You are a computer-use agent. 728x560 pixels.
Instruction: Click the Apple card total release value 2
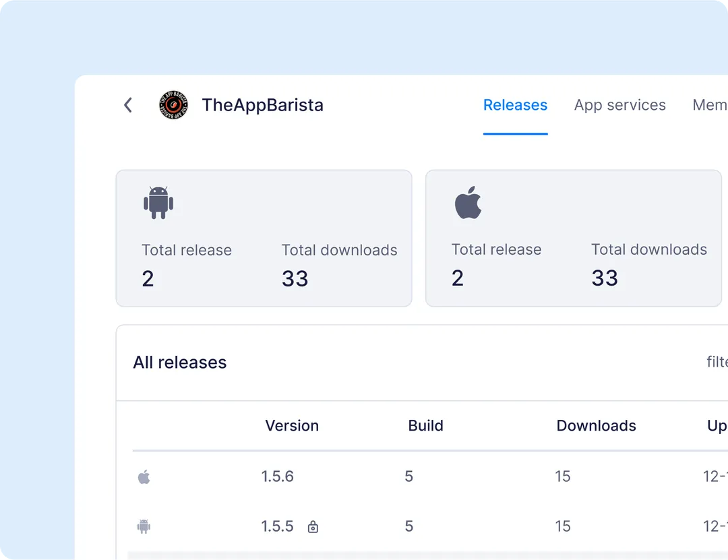[x=457, y=278]
